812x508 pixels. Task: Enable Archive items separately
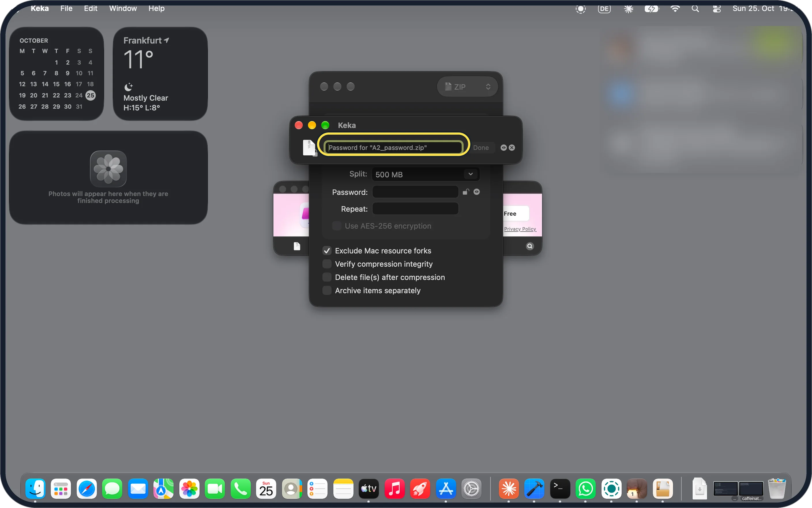(327, 291)
